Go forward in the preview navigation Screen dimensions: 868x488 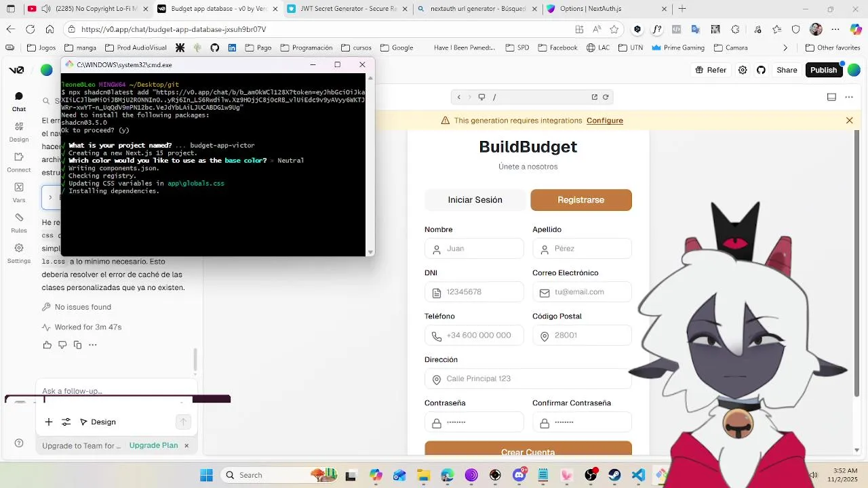(469, 97)
